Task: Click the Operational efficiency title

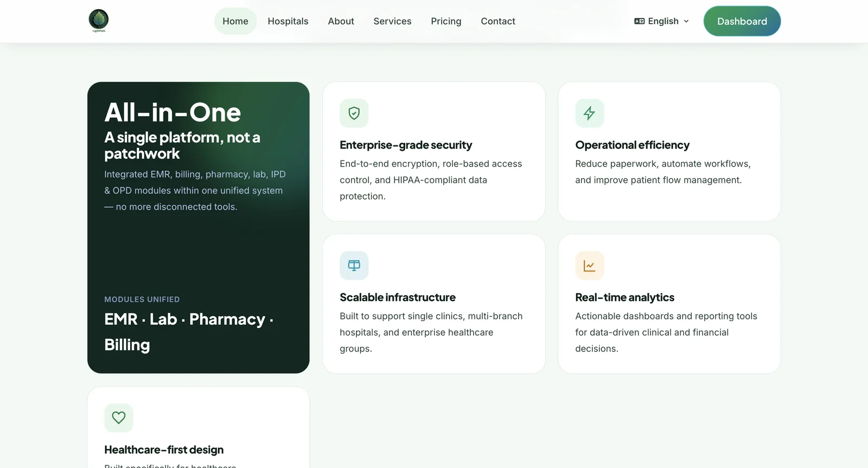Action: [x=633, y=145]
